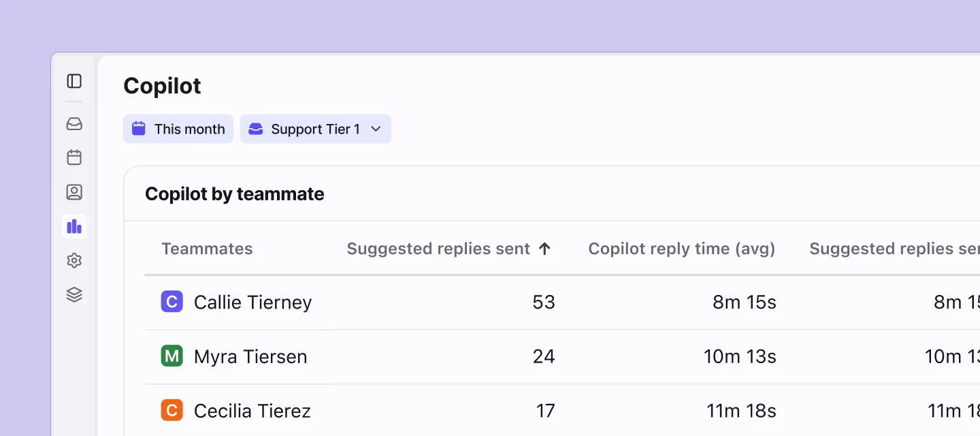The height and width of the screenshot is (436, 980).
Task: Click Cecilia Tierez's orange avatar
Action: point(171,410)
